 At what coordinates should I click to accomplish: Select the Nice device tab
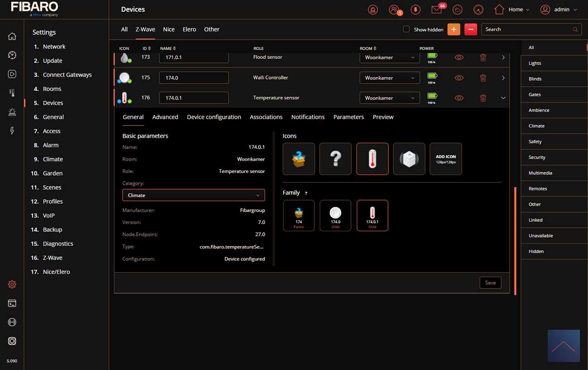[169, 29]
